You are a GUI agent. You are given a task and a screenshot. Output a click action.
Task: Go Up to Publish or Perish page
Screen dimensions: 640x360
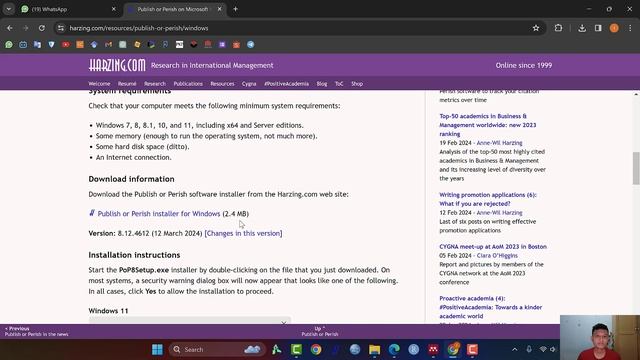click(320, 331)
